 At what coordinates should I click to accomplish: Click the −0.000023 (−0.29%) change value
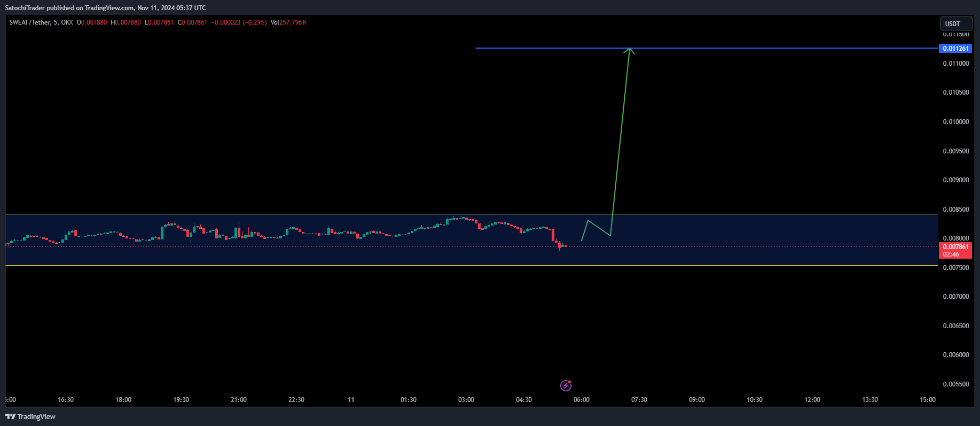pos(239,22)
